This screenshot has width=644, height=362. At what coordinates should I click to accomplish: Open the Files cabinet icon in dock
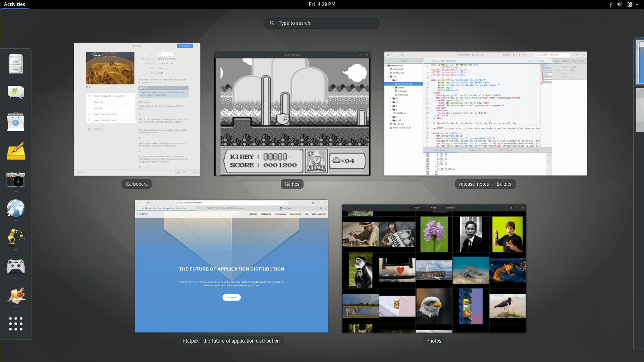[16, 64]
